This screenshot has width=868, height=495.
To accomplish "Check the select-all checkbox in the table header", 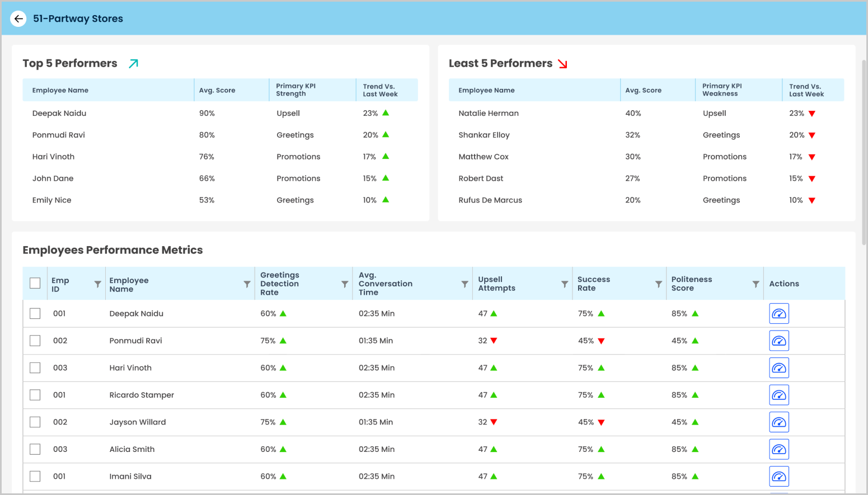I will (x=35, y=283).
